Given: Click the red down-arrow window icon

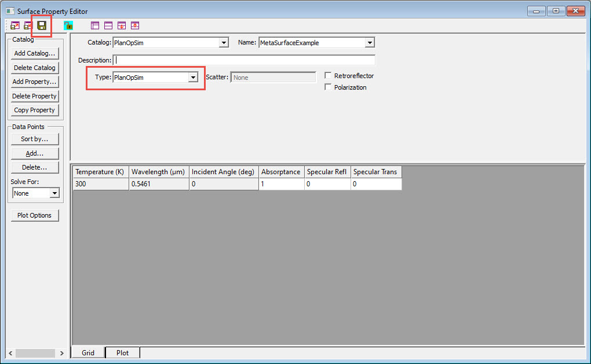Looking at the screenshot, I should [122, 25].
